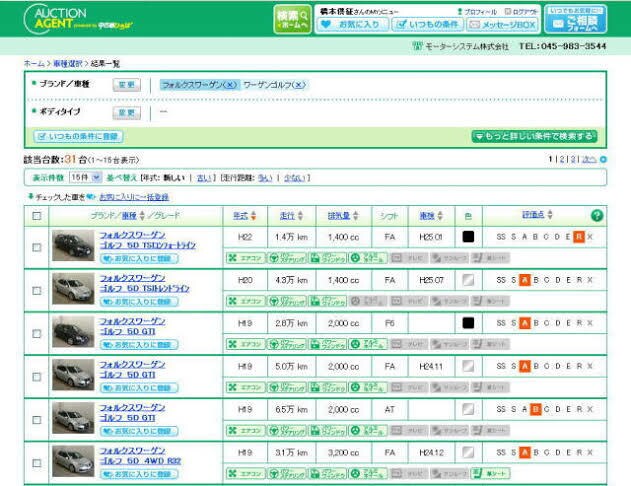Click black color swatch in GTI 2.8万km row
Viewport: 631px width, 486px height.
click(x=468, y=323)
